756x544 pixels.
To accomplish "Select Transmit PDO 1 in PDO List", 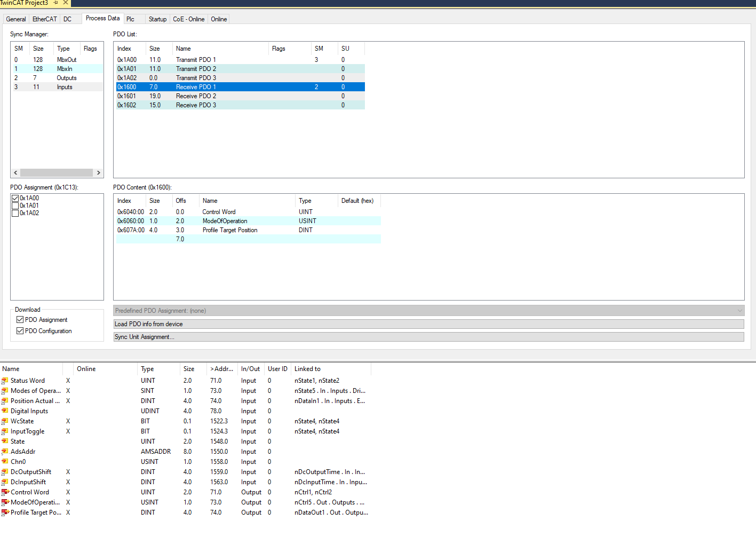I will point(240,60).
